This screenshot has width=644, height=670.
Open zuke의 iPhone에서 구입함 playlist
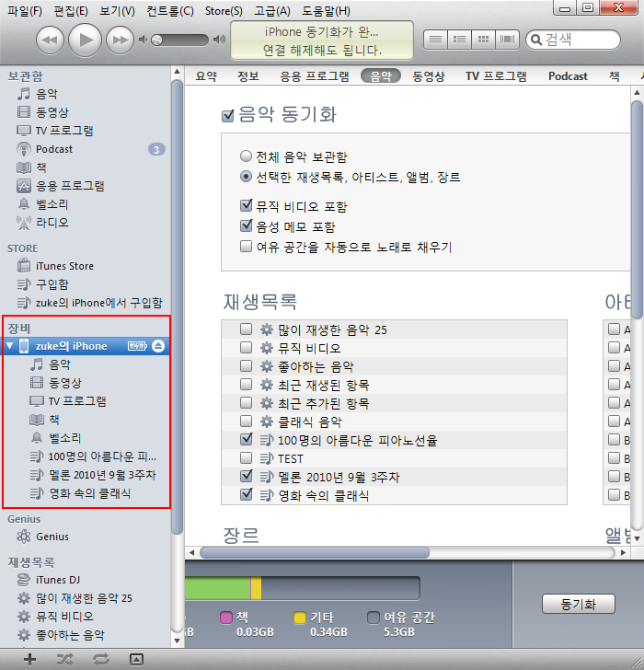99,303
